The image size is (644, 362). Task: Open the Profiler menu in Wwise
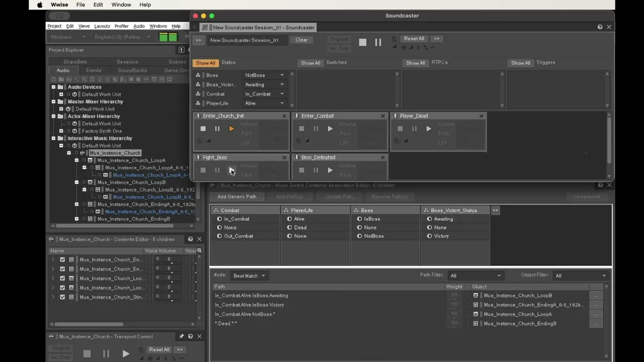point(121,26)
